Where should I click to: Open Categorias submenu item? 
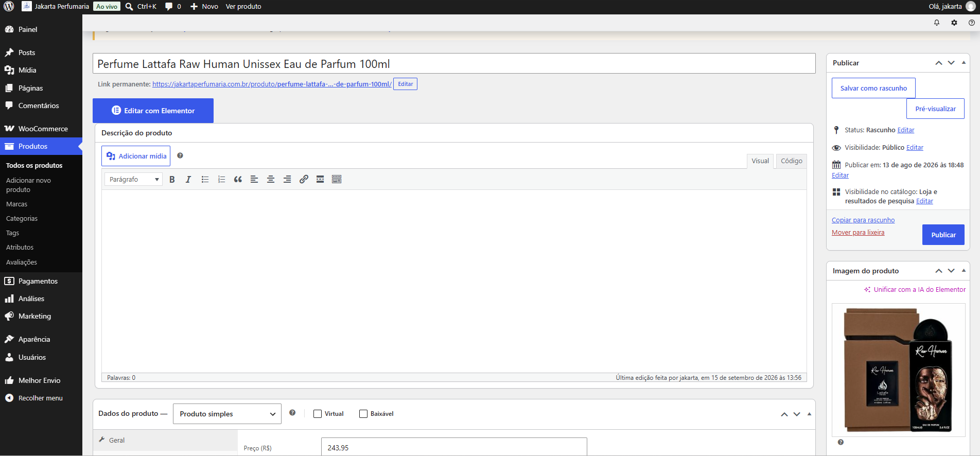pos(22,219)
